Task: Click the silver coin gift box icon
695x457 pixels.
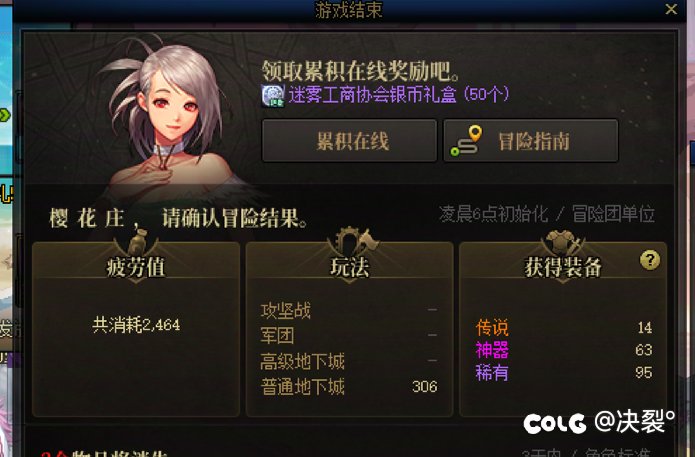Action: coord(273,95)
